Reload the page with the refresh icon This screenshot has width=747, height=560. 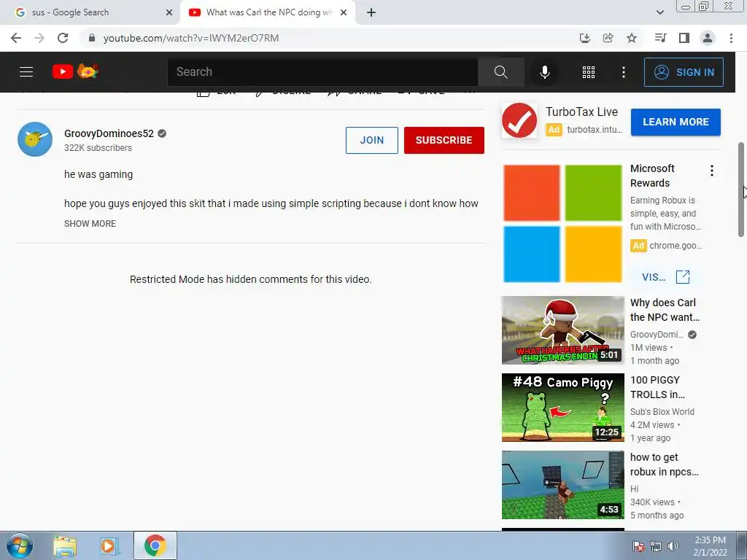coord(63,38)
